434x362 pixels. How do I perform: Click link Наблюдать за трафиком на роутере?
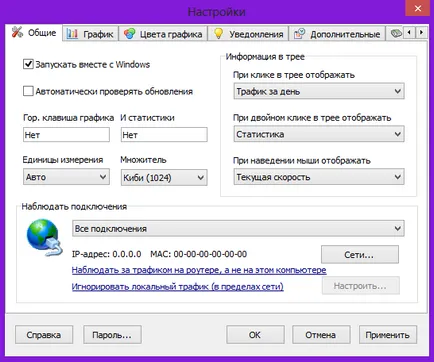pos(199,270)
